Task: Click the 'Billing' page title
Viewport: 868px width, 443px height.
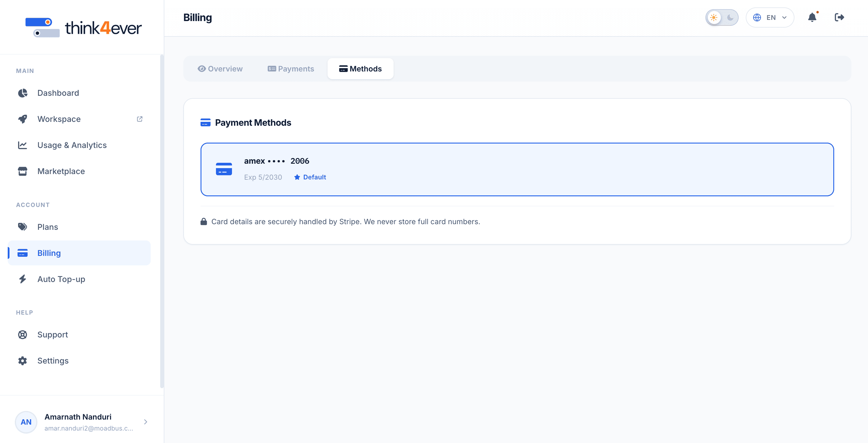Action: pyautogui.click(x=198, y=17)
